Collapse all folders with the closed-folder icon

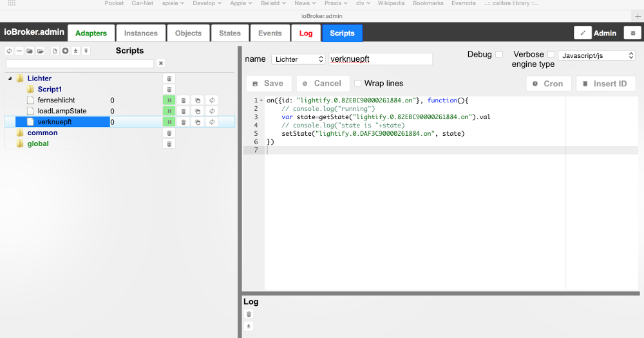[30, 51]
